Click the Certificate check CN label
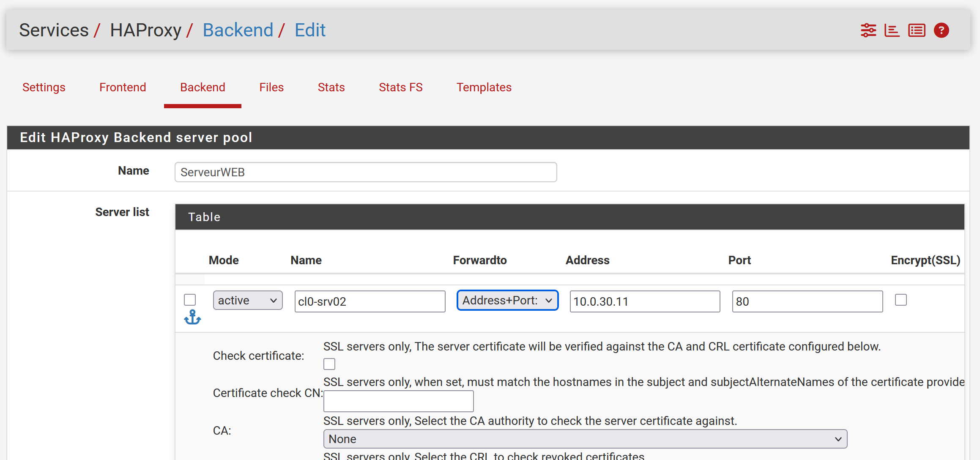This screenshot has height=460, width=980. tap(268, 393)
